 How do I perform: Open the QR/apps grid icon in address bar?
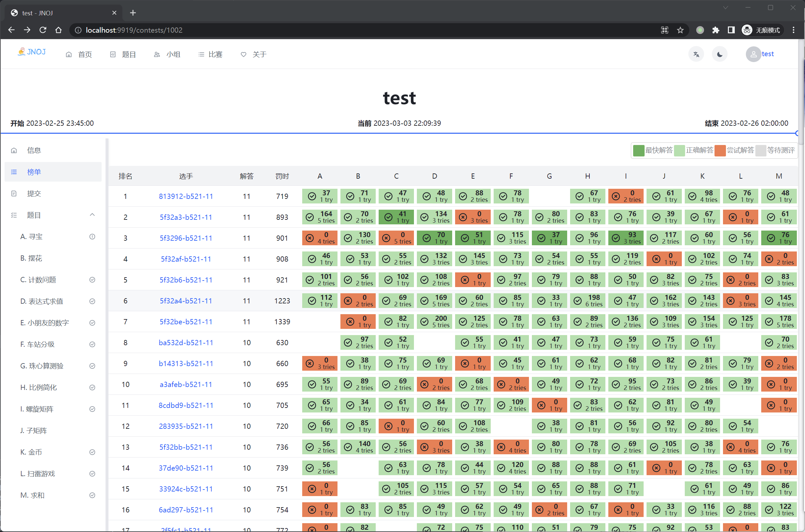click(665, 30)
